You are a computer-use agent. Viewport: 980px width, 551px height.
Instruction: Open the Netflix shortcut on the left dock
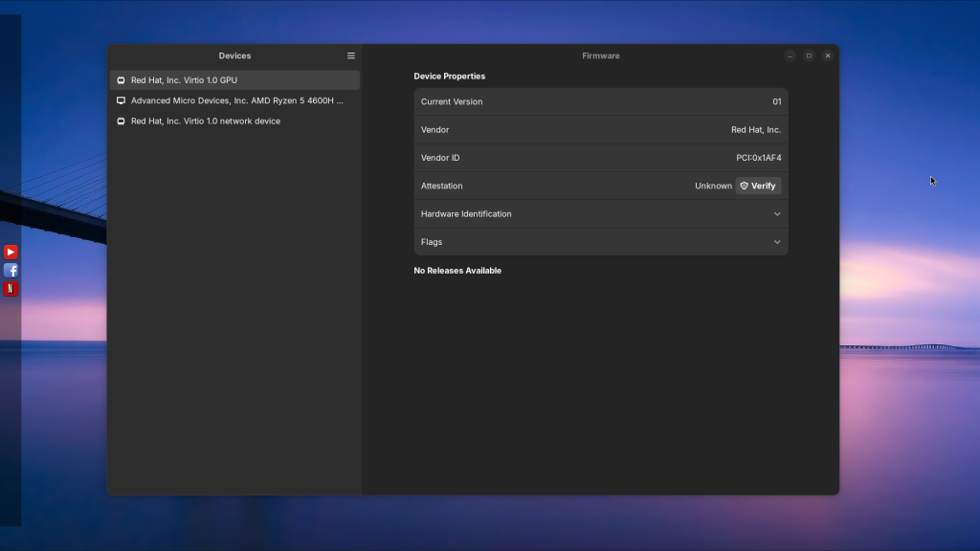pos(11,289)
